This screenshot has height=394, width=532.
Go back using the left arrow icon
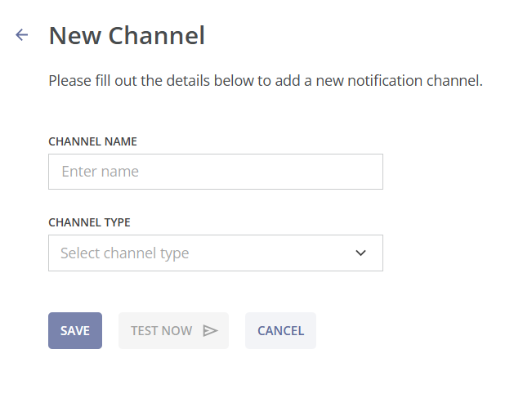click(22, 34)
